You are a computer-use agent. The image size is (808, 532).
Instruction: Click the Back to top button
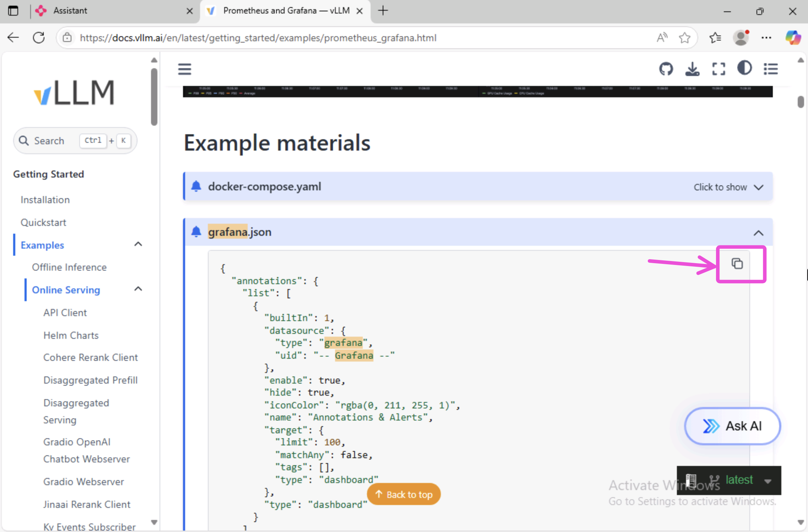point(404,494)
